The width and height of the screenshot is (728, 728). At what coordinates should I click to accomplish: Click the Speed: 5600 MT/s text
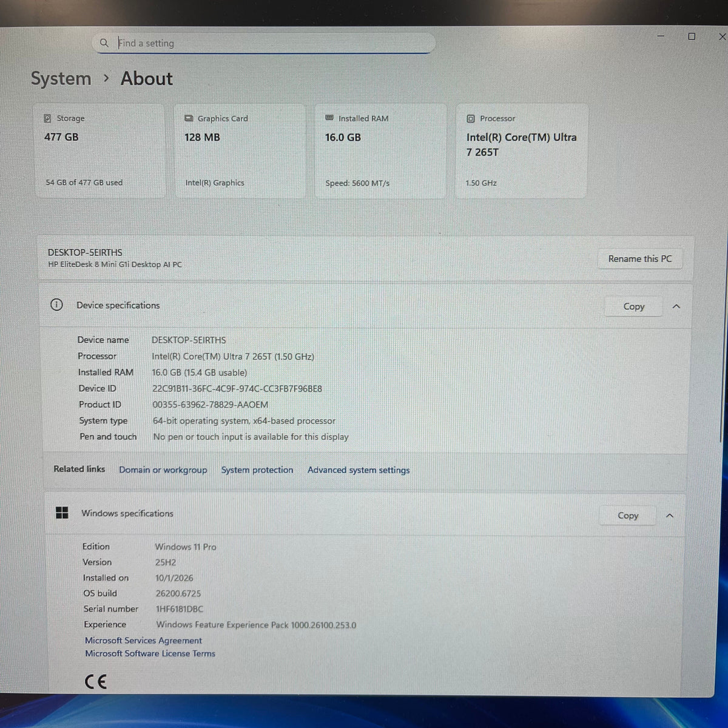(x=357, y=183)
